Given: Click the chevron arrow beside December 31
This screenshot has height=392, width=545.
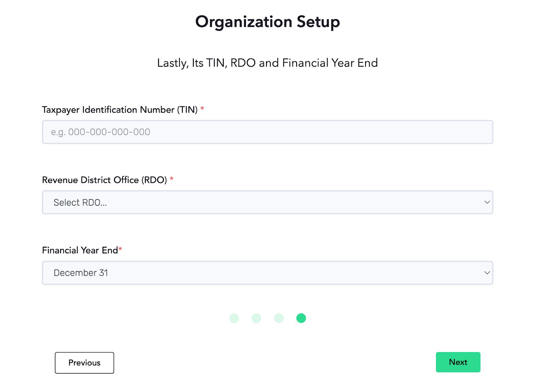Looking at the screenshot, I should pyautogui.click(x=487, y=273).
